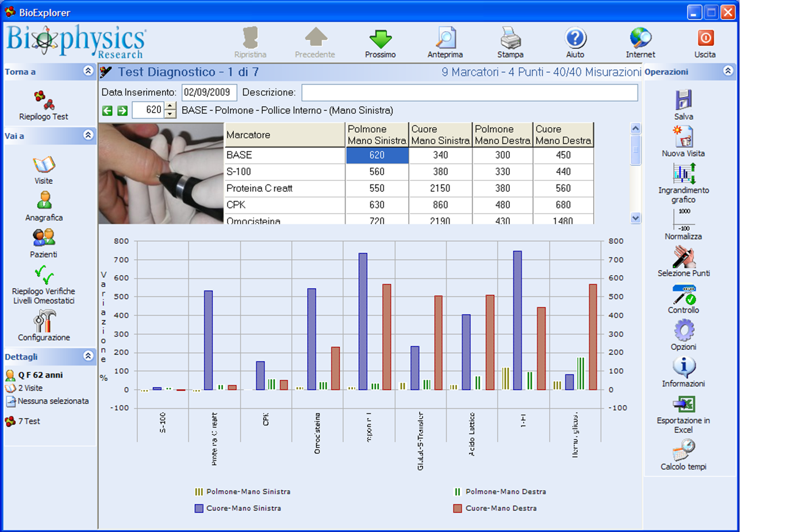
Task: Select the Normalizza scale icon
Action: click(x=683, y=219)
